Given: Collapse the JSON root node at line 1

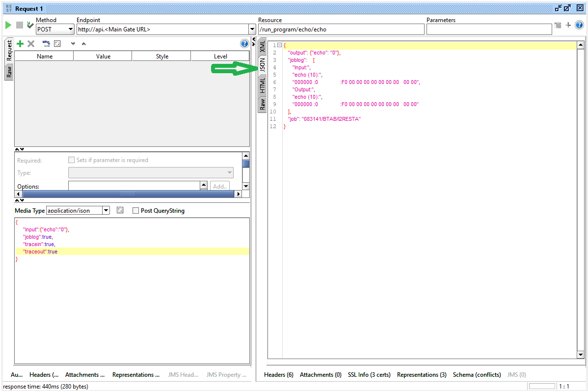Looking at the screenshot, I should (x=279, y=45).
